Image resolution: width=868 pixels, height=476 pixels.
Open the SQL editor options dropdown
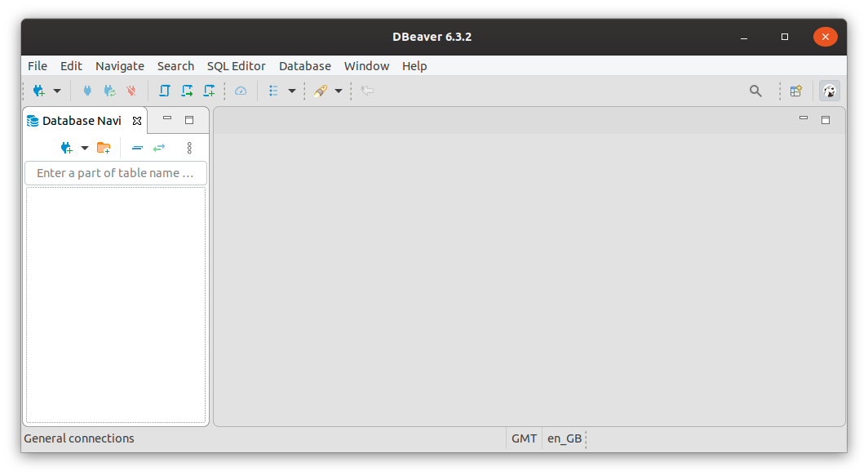click(x=339, y=91)
